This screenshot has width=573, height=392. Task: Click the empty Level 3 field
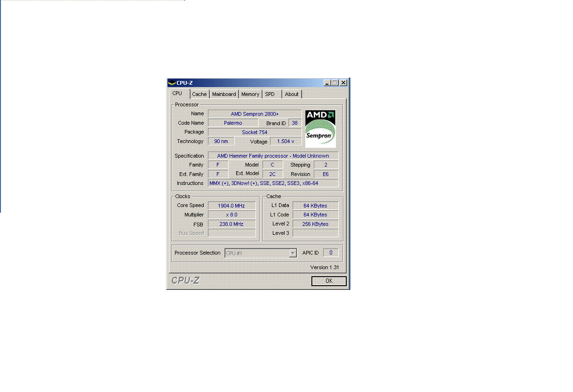pos(315,233)
